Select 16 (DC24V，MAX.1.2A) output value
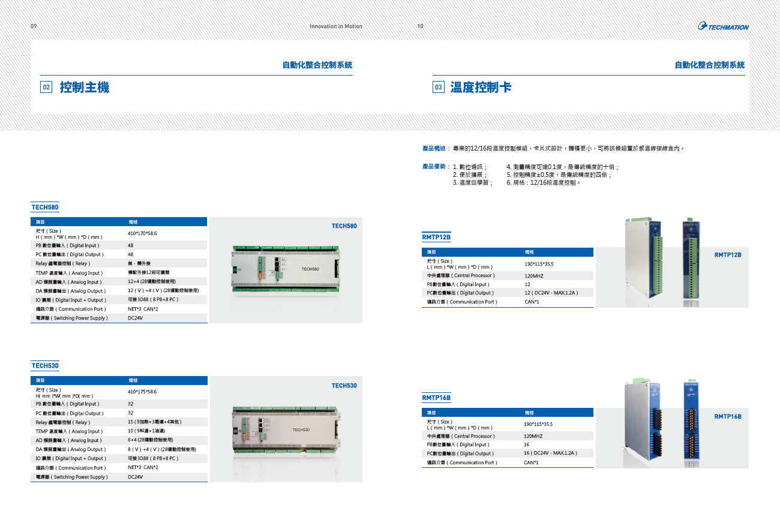This screenshot has height=532, width=780. pyautogui.click(x=551, y=453)
